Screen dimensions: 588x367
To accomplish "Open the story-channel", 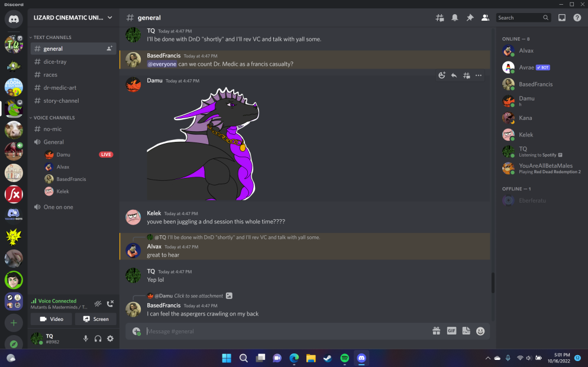I will (73, 100).
